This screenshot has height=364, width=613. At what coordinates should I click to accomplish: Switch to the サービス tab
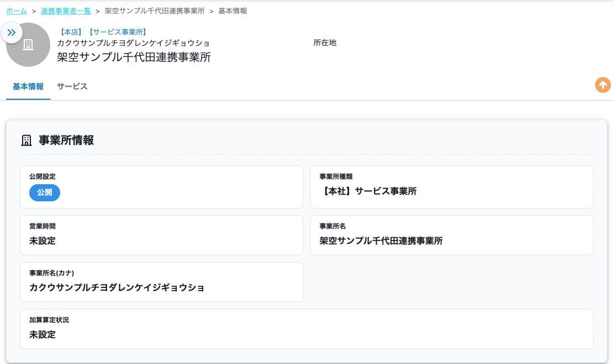pos(72,87)
